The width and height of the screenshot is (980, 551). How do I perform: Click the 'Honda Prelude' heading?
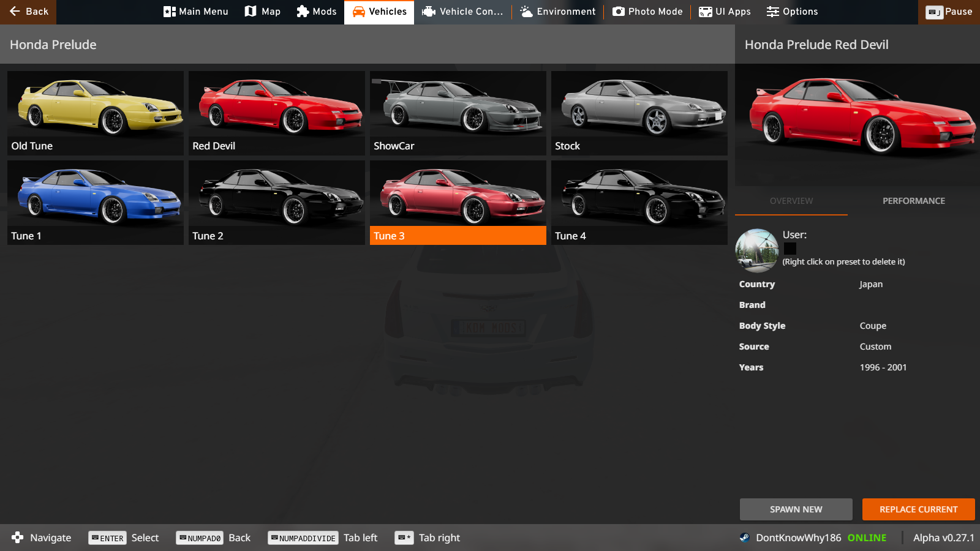[x=53, y=45]
